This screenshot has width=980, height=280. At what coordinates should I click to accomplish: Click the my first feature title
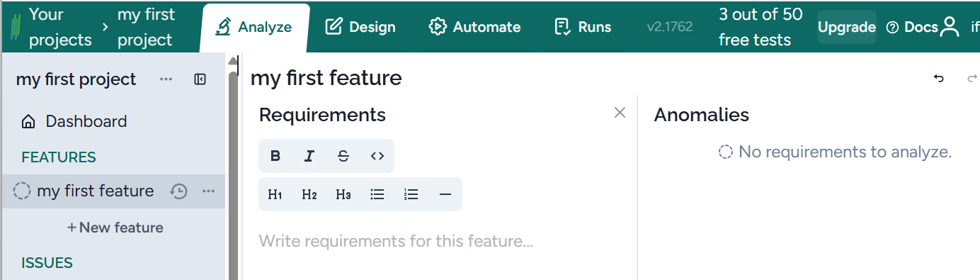(326, 78)
